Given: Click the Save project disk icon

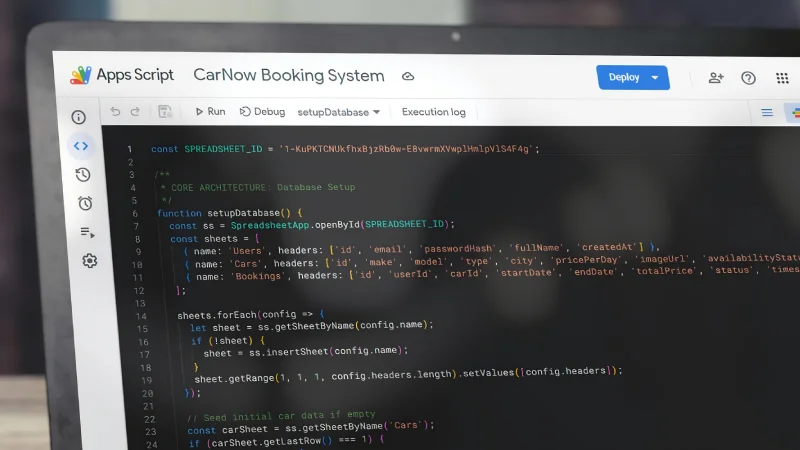Looking at the screenshot, I should click(165, 112).
